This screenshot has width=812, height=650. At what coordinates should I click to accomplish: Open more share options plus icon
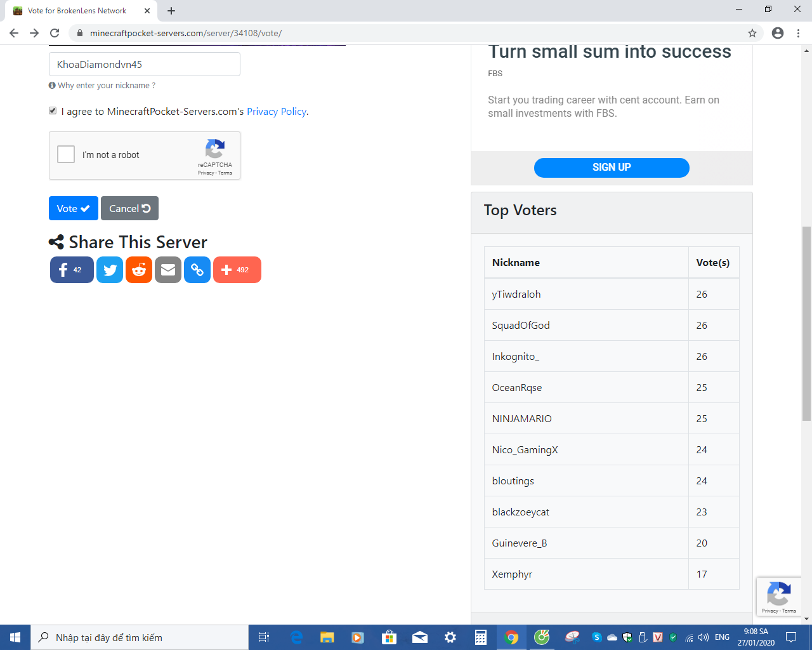tap(237, 270)
